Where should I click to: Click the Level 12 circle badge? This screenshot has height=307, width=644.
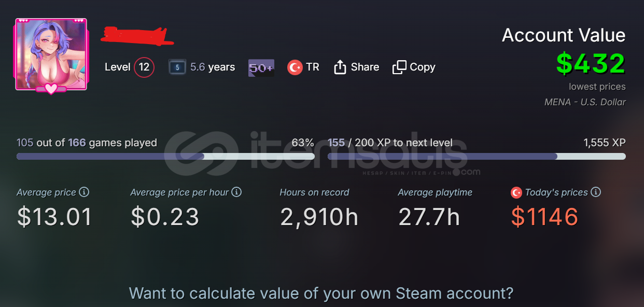click(x=144, y=67)
